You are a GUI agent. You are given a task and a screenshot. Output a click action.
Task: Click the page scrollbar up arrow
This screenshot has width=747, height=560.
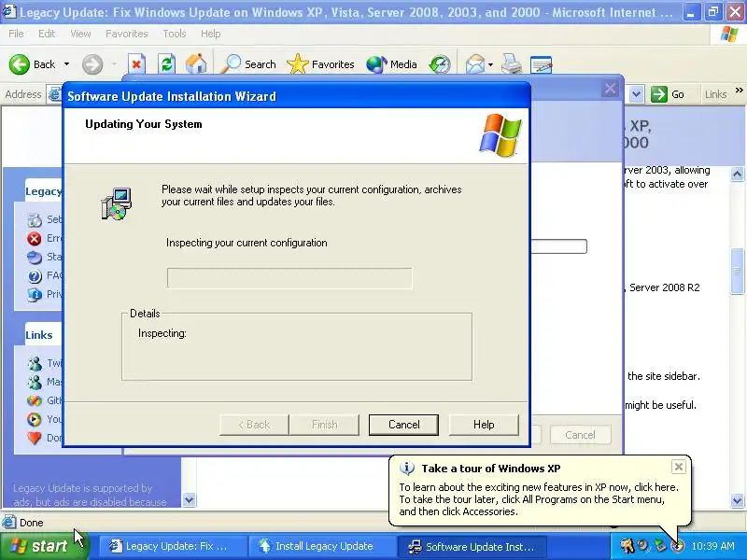click(737, 175)
